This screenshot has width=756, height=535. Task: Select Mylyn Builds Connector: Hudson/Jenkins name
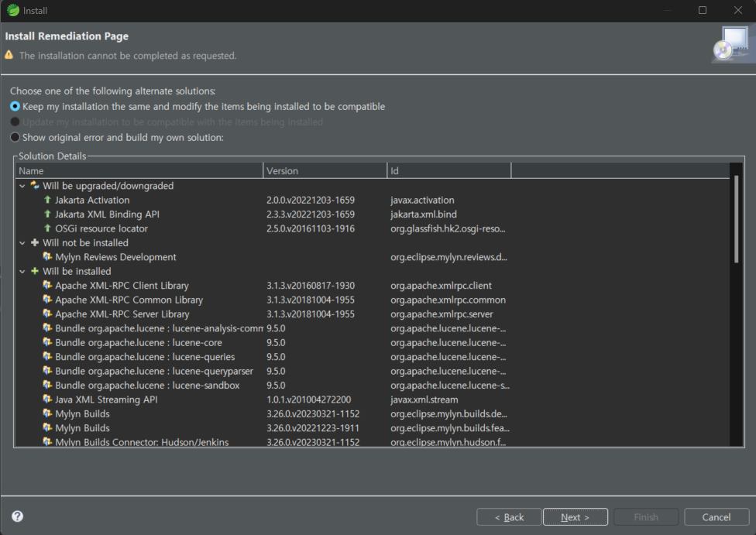coord(143,442)
